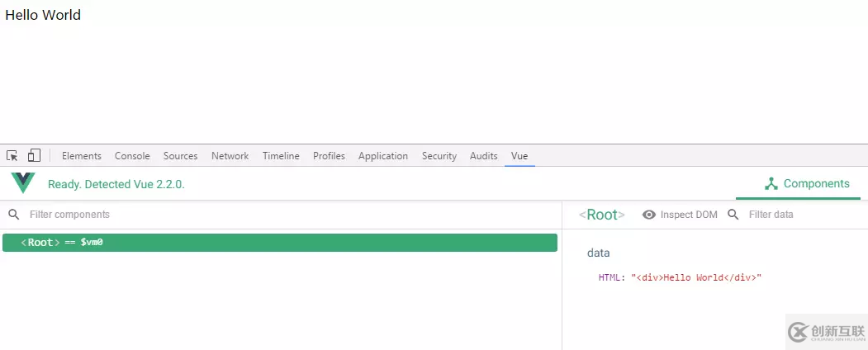Select the Network tab

pyautogui.click(x=230, y=156)
